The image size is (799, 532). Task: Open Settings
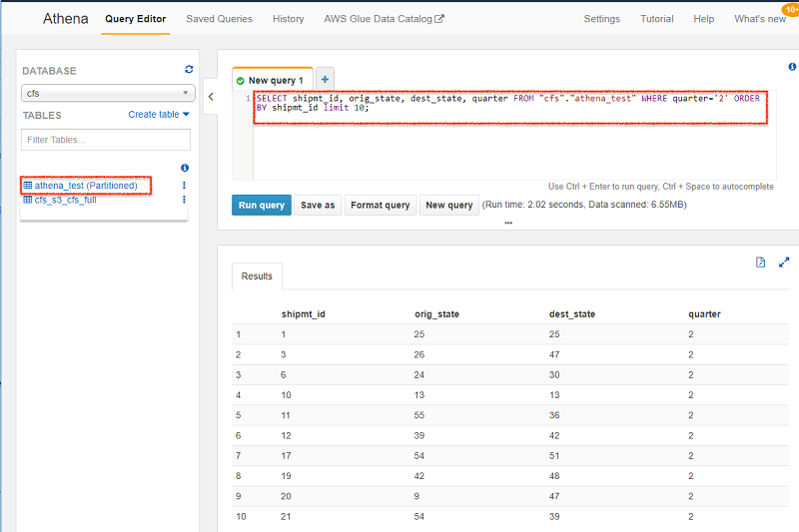pyautogui.click(x=602, y=19)
